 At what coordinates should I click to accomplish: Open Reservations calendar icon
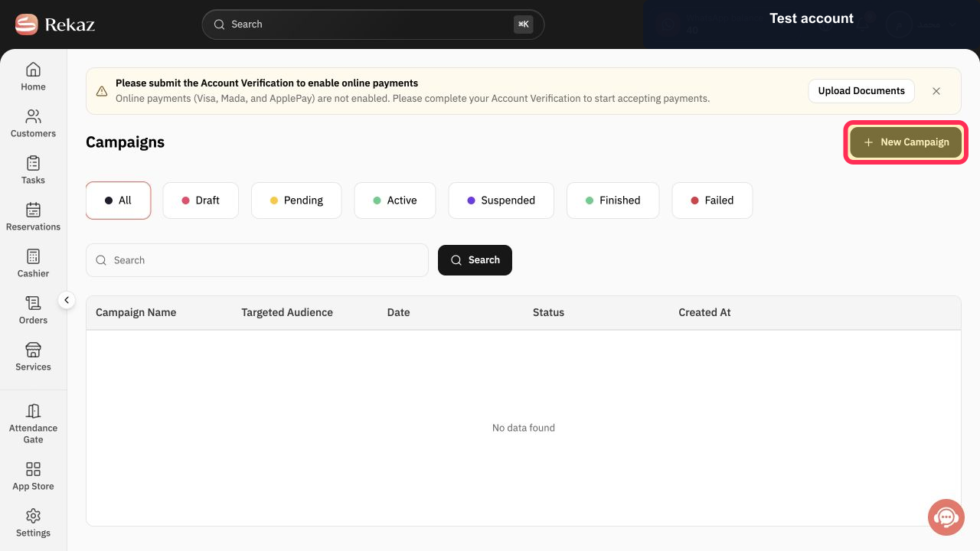(x=33, y=210)
